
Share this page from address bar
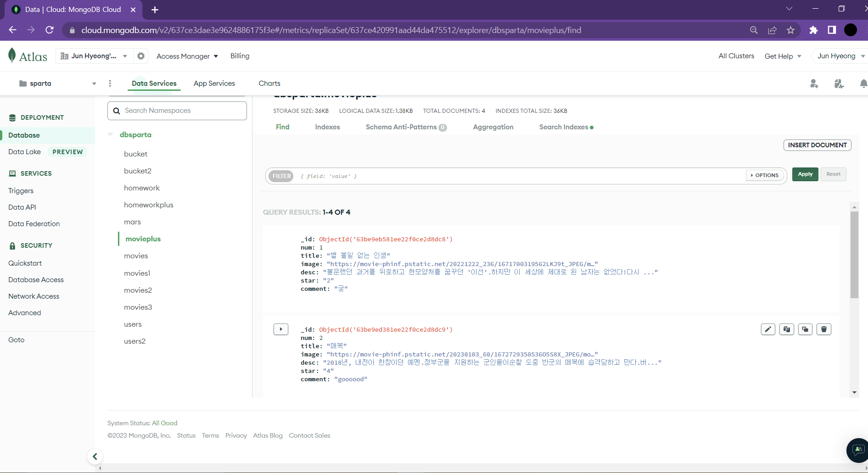772,30
